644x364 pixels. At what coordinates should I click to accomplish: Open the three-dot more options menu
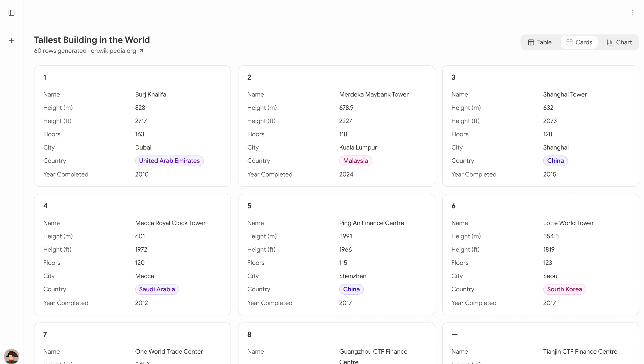coord(633,13)
